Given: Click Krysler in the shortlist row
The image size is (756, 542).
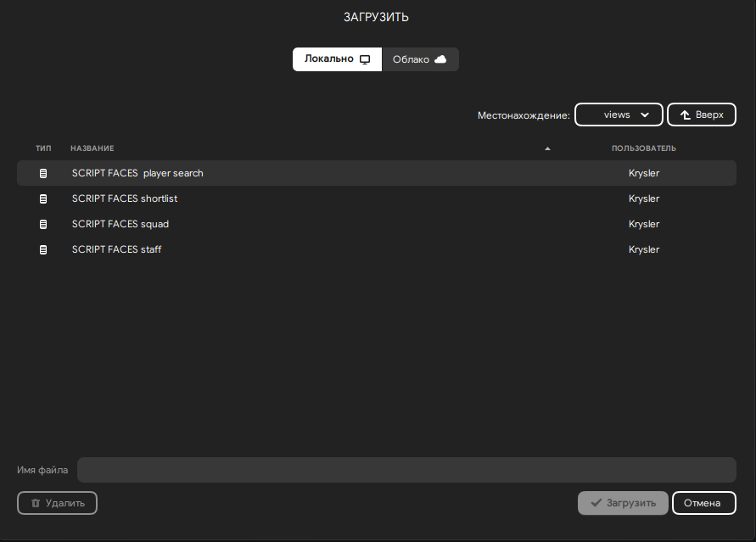Looking at the screenshot, I should (x=644, y=198).
